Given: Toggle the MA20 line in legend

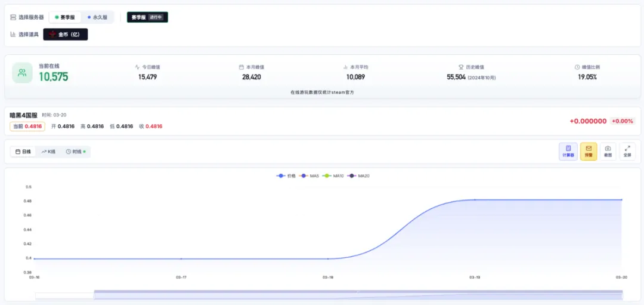Looking at the screenshot, I should [x=358, y=176].
